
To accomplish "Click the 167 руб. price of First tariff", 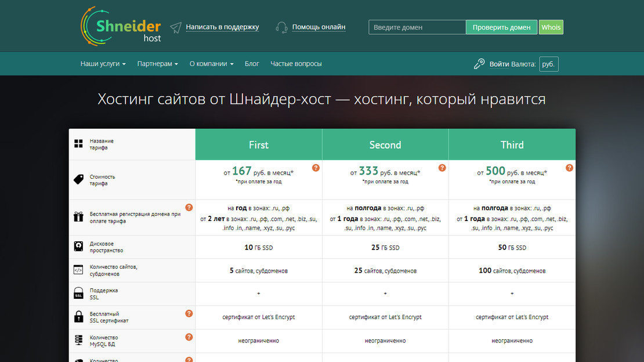I will tap(258, 171).
